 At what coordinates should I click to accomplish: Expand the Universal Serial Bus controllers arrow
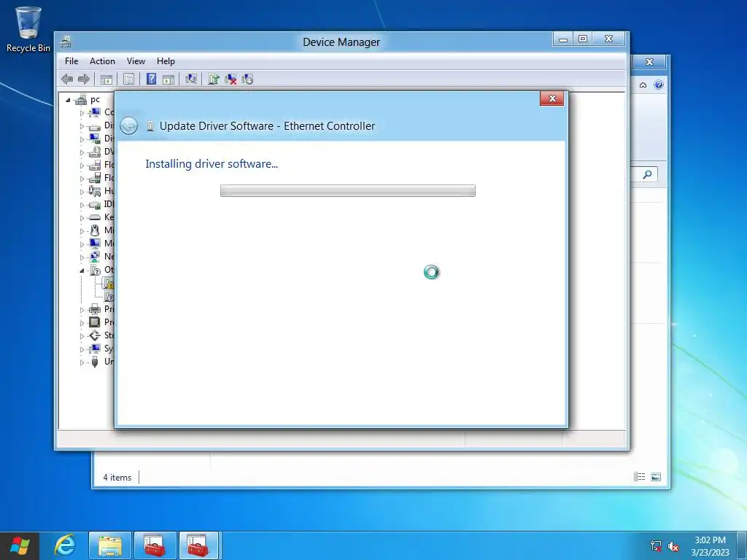click(x=82, y=362)
